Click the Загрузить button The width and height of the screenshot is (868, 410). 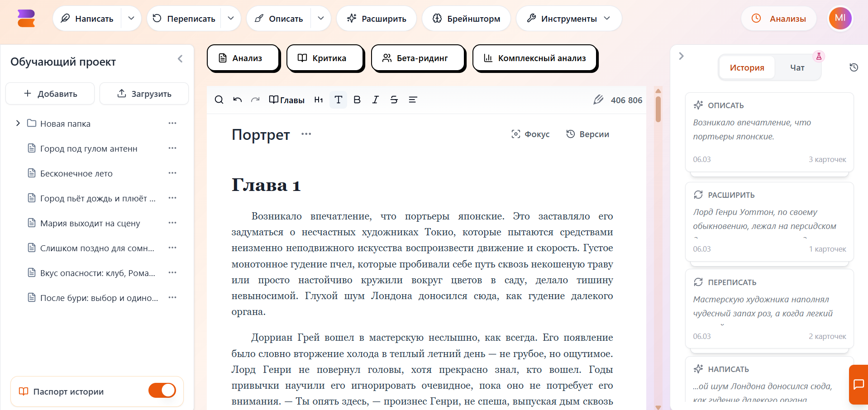point(144,94)
